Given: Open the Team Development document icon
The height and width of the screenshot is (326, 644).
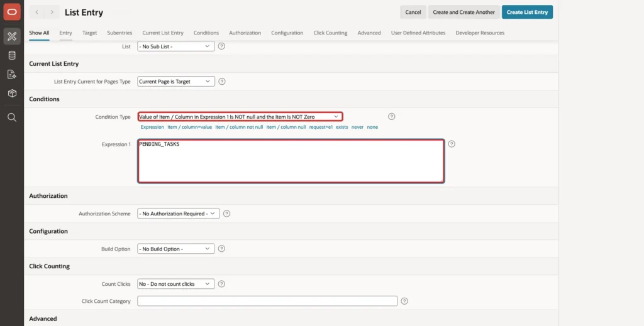Looking at the screenshot, I should click(x=12, y=74).
